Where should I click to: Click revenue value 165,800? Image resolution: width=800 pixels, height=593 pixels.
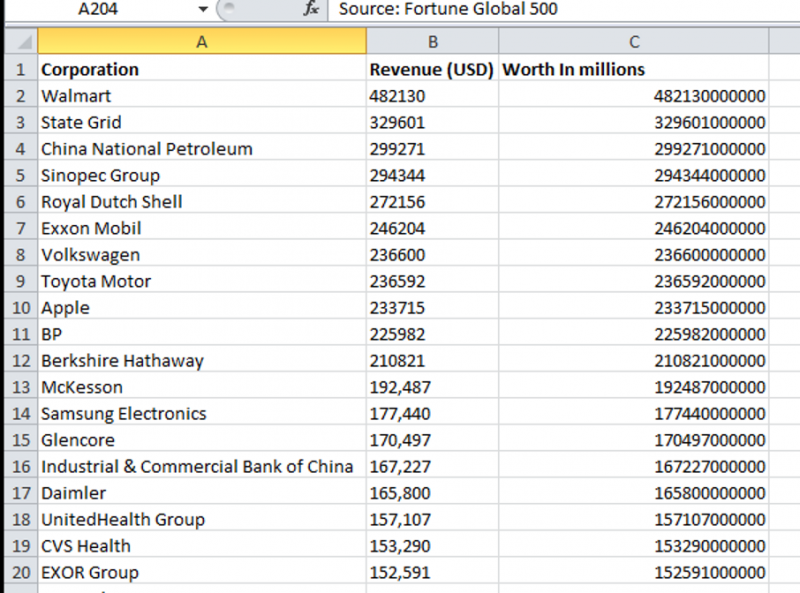click(433, 493)
